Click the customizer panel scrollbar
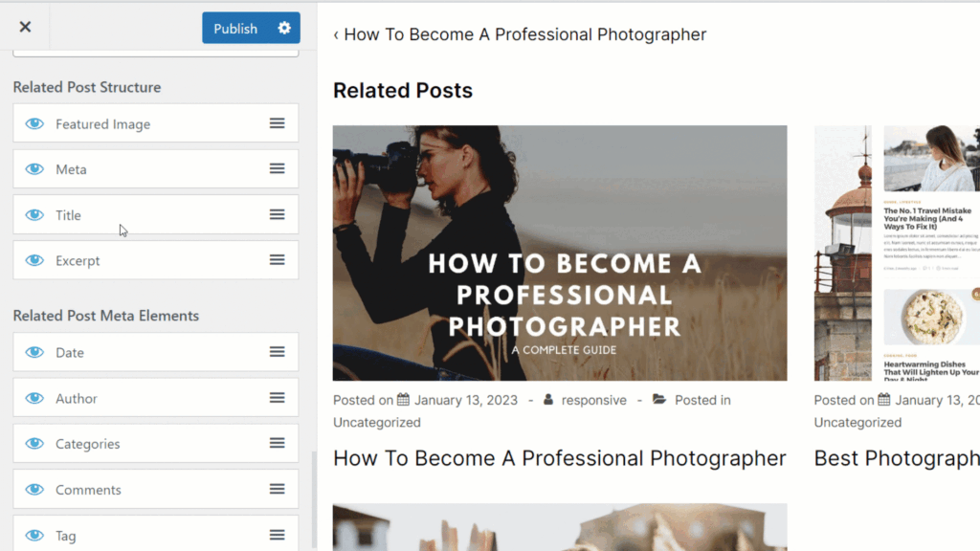Viewport: 980px width, 551px height. pyautogui.click(x=314, y=497)
